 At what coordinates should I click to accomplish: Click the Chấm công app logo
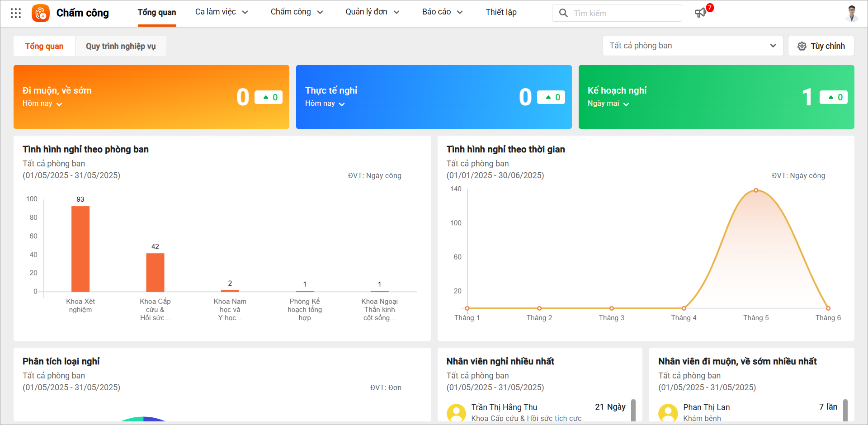41,13
